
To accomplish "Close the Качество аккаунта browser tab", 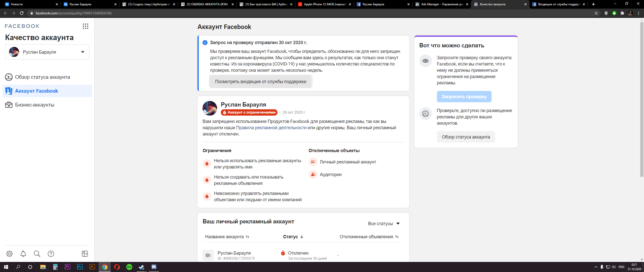I will (x=526, y=4).
